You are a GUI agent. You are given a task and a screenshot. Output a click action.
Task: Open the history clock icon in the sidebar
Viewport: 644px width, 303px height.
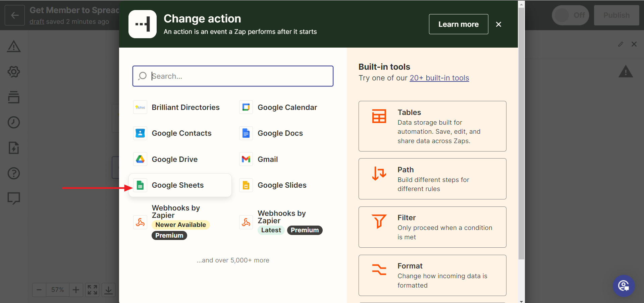tap(14, 122)
